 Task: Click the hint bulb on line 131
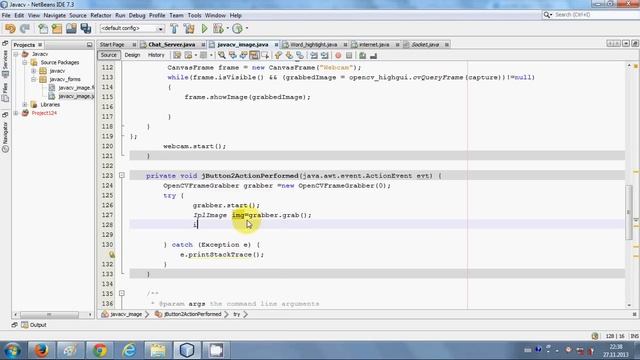click(111, 255)
